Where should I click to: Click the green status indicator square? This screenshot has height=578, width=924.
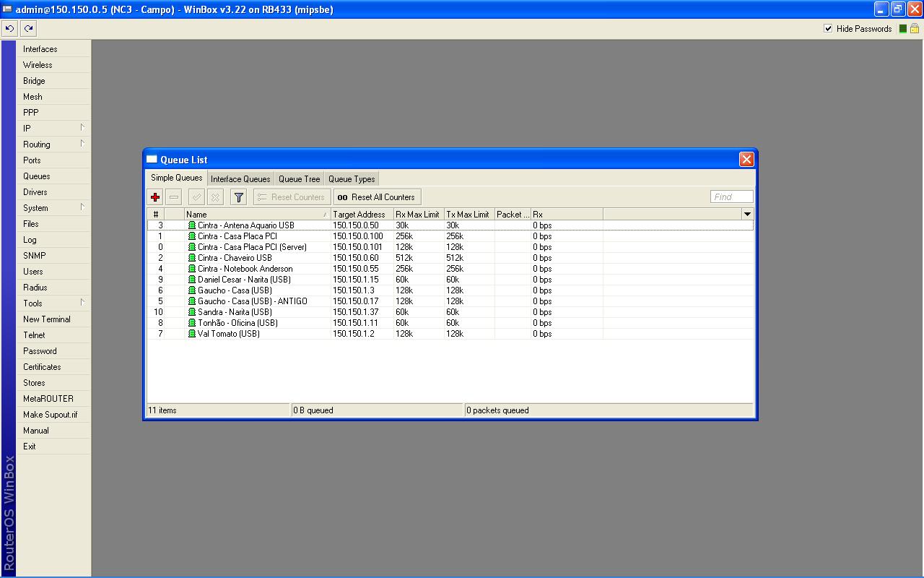click(902, 29)
